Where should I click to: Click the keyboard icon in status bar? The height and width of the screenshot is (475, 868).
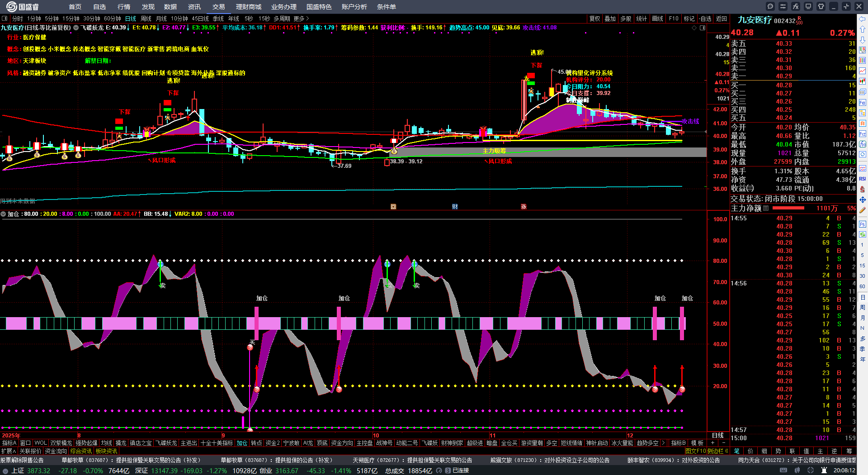783,470
